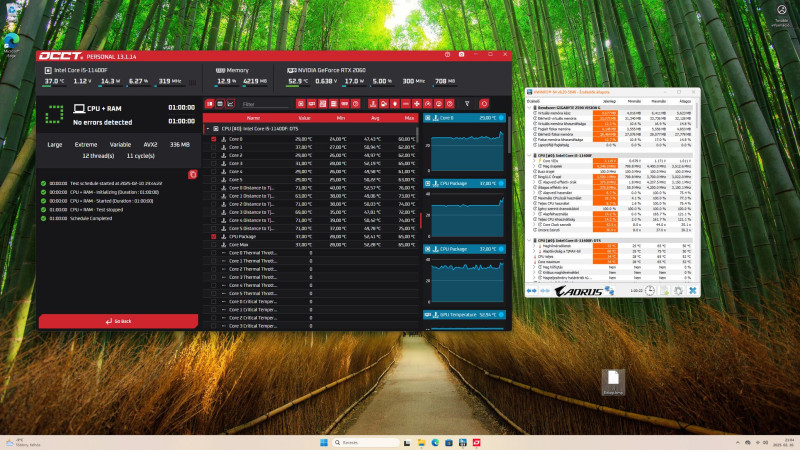Check the Core 3 sensor checkbox

(213, 163)
